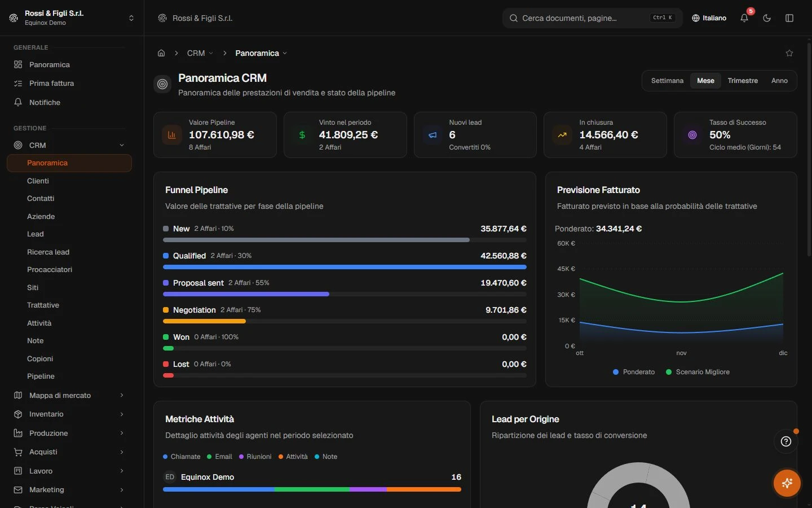This screenshot has height=508, width=812.
Task: Open the Rossi & Figli workspace switcher
Action: click(x=72, y=18)
